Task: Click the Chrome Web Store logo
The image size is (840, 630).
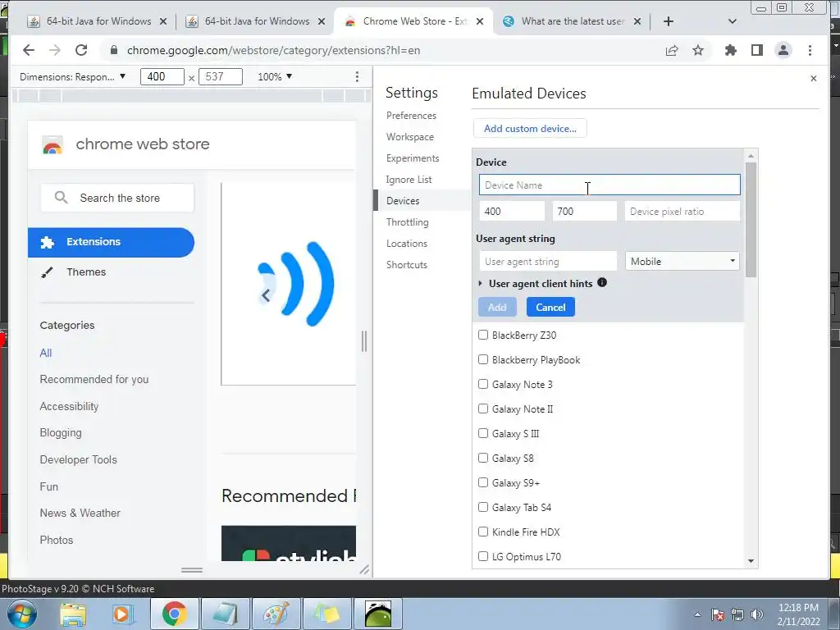Action: 52,144
